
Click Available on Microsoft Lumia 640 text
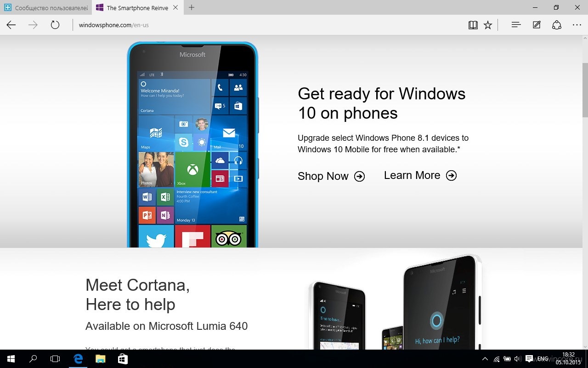[x=166, y=326]
